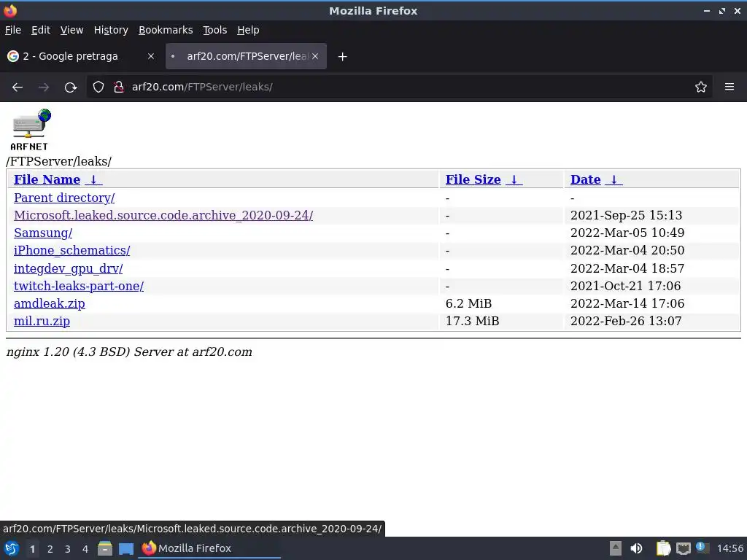
Task: Select the arf20.com/FTPServer tab
Action: point(247,56)
